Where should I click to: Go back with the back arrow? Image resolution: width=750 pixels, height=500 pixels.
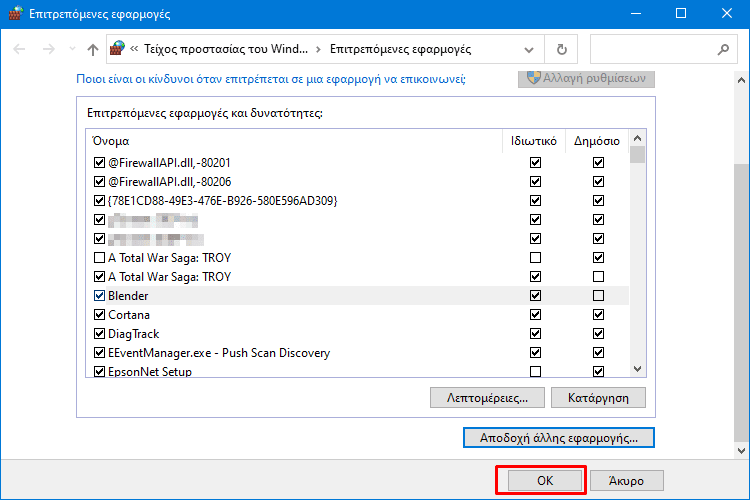[19, 49]
